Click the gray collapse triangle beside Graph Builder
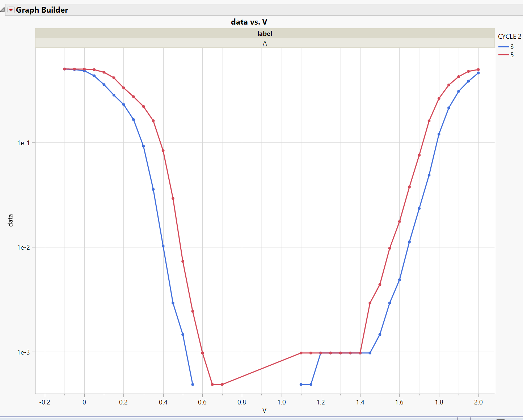This screenshot has height=420, width=523. (3, 10)
